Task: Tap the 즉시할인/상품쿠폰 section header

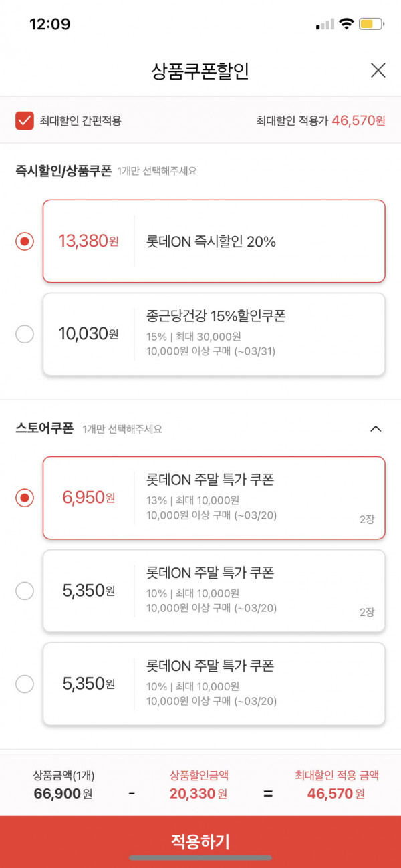Action: [x=63, y=171]
